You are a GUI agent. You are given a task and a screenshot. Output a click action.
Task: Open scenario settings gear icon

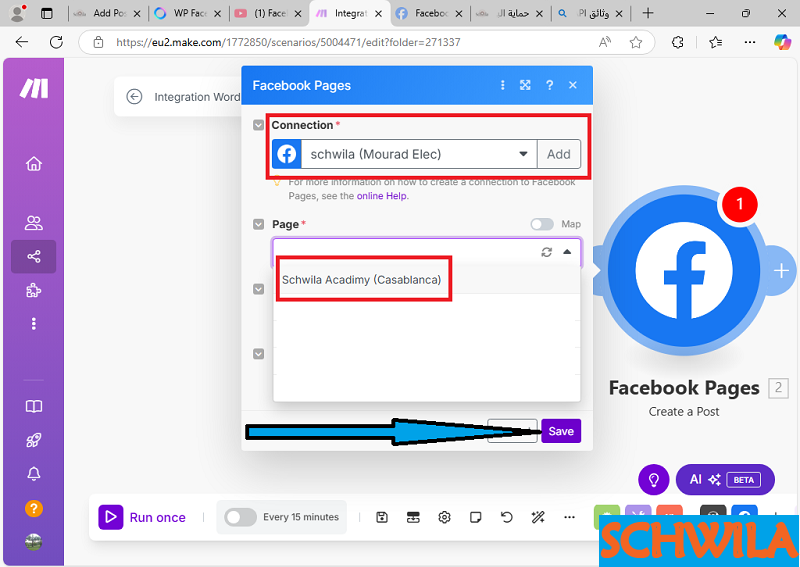(x=444, y=517)
